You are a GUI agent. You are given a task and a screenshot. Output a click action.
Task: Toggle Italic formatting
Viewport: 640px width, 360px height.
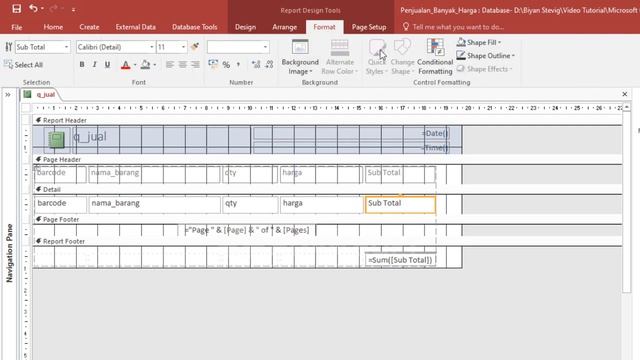[95, 64]
